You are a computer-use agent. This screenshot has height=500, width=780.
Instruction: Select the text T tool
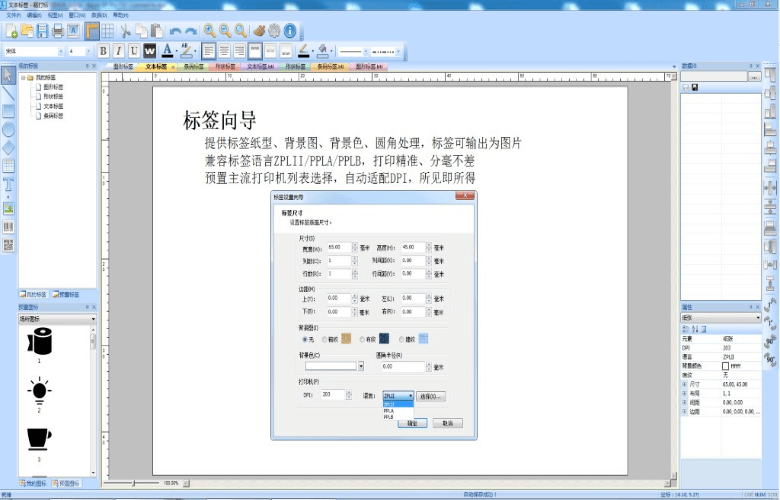[8, 185]
